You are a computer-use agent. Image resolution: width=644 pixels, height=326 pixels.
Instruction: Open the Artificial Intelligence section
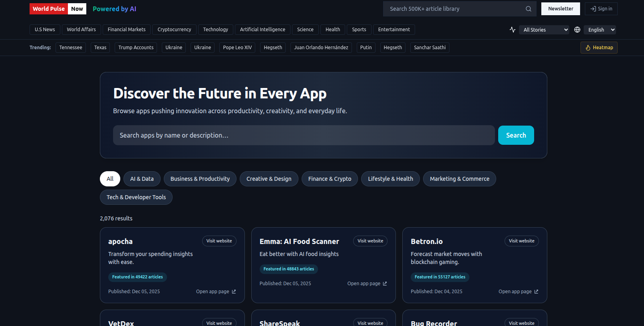[x=262, y=30]
